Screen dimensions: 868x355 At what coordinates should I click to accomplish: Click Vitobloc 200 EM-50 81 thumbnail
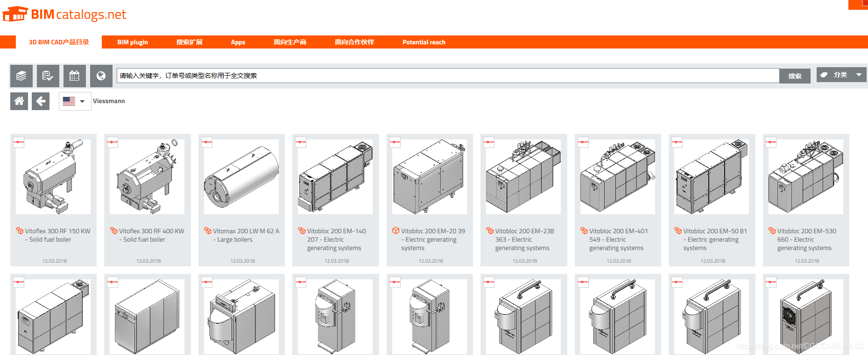click(x=712, y=177)
